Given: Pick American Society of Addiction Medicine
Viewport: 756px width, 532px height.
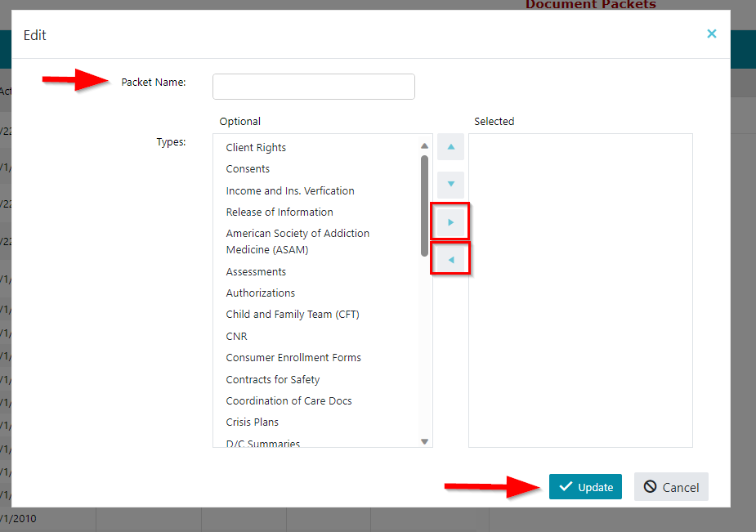Looking at the screenshot, I should pyautogui.click(x=297, y=241).
